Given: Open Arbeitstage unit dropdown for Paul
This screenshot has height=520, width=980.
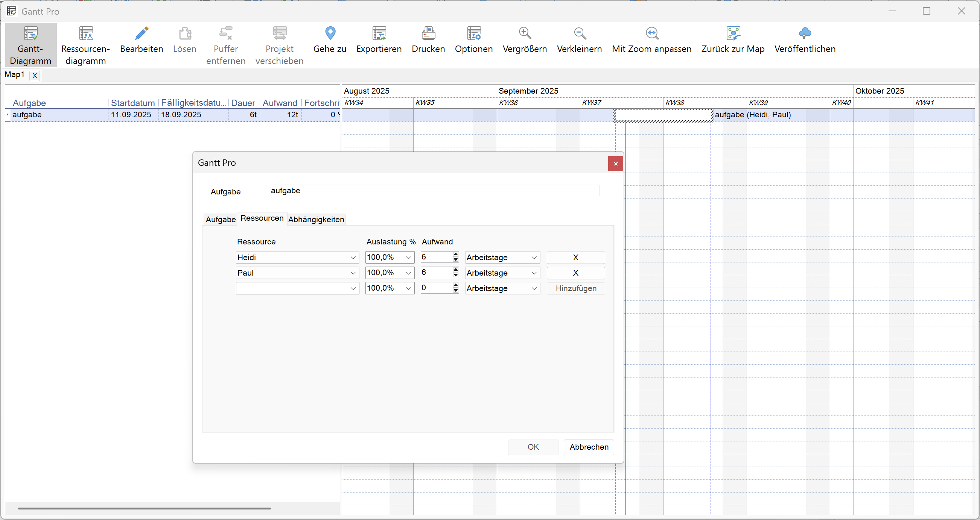Looking at the screenshot, I should pos(534,273).
